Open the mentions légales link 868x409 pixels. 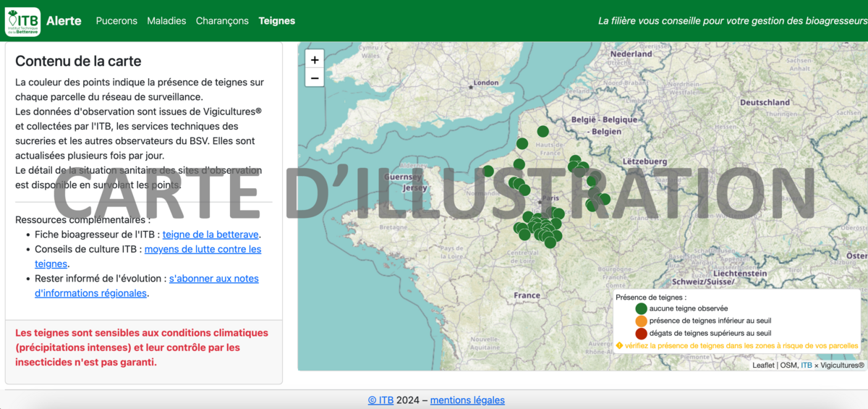point(467,400)
